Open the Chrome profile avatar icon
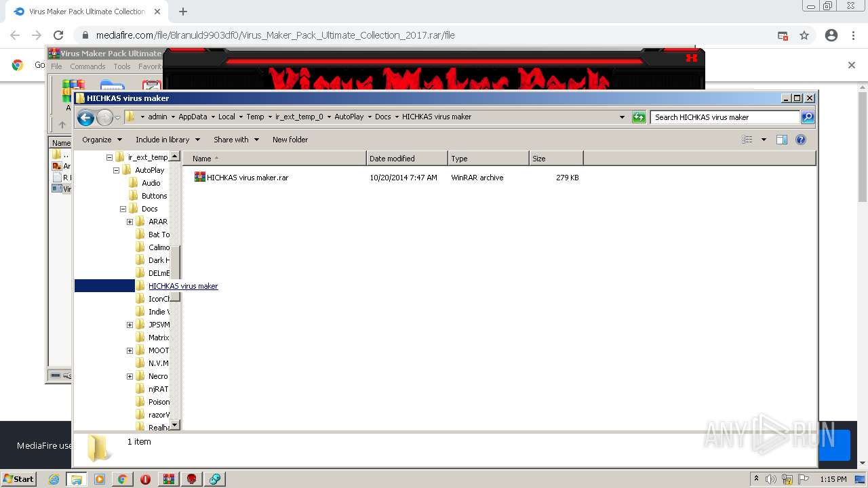 (831, 35)
